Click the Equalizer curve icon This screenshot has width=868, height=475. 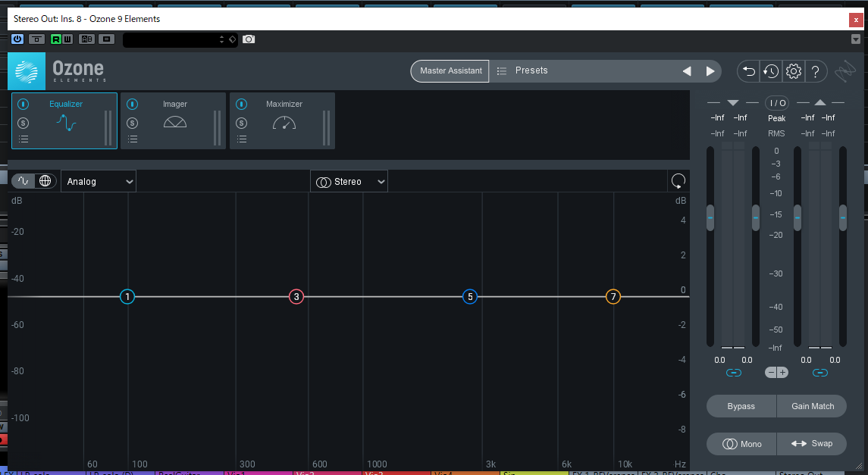click(x=66, y=122)
